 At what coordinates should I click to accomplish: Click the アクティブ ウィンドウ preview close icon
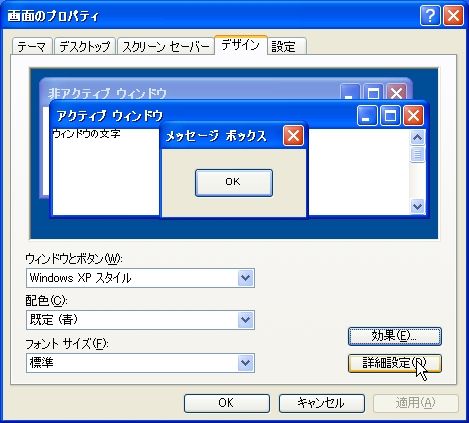click(413, 116)
